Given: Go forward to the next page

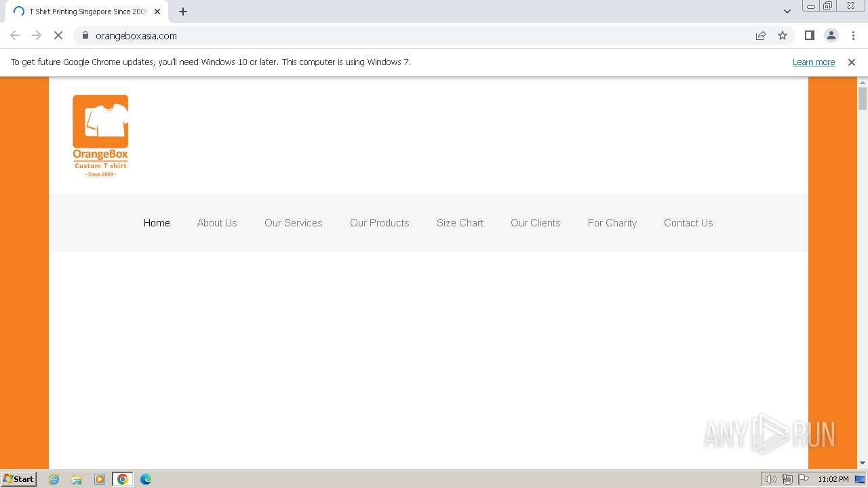Looking at the screenshot, I should (x=37, y=35).
